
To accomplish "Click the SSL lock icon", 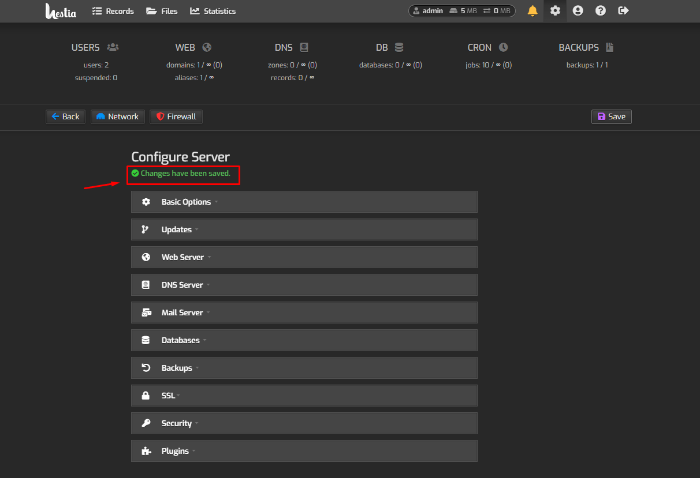I will click(146, 395).
